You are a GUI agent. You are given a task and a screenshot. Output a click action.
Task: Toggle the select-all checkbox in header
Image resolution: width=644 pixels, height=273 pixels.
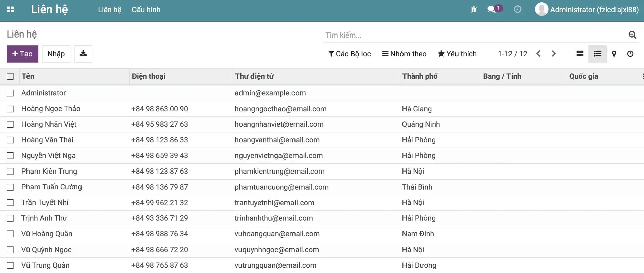click(10, 76)
